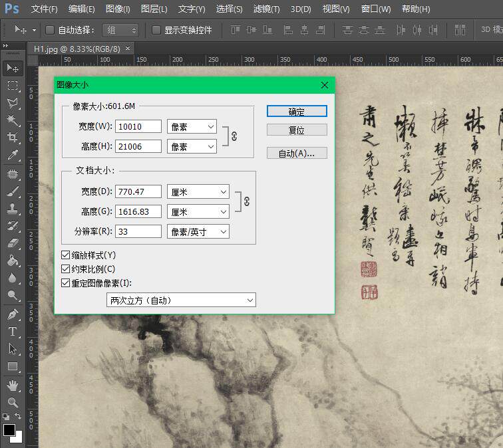Open the 滤镜(T) menu
Viewport: 503px width, 448px height.
[x=267, y=9]
